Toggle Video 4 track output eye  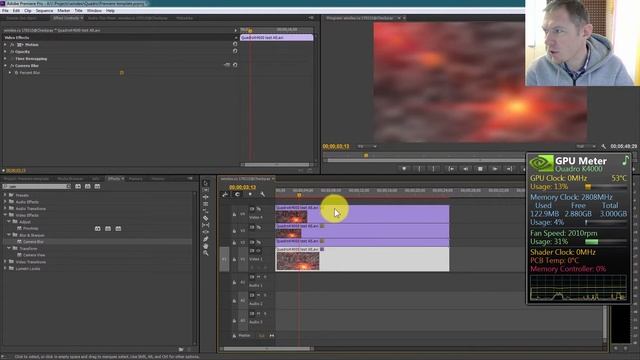coord(258,209)
